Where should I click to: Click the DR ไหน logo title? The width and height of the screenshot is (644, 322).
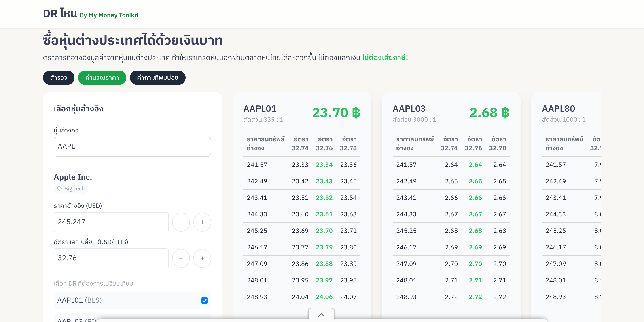(x=60, y=14)
